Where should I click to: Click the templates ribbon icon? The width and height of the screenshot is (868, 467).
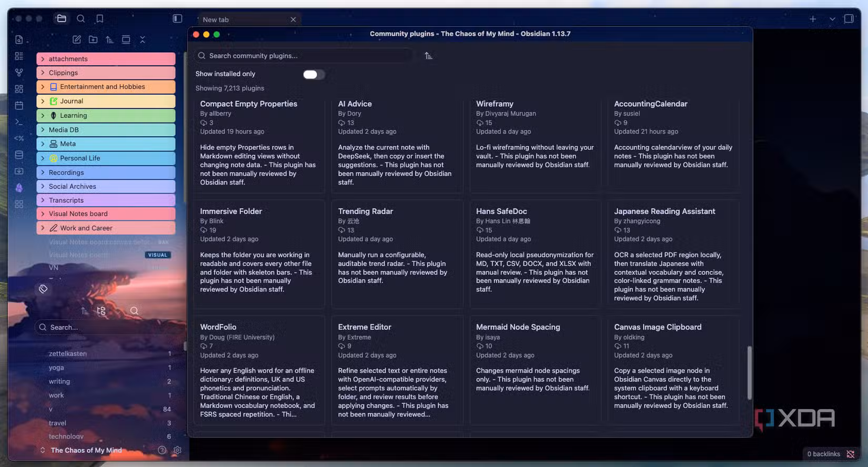(19, 138)
